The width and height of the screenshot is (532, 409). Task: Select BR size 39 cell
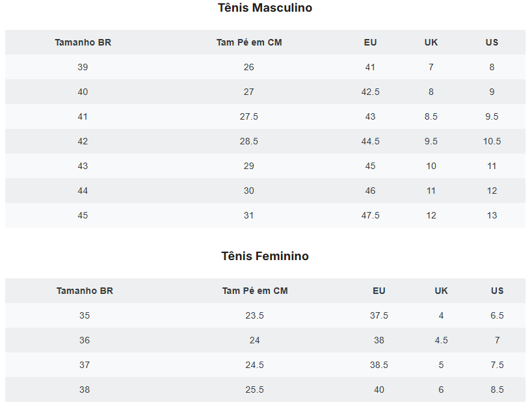tap(83, 67)
